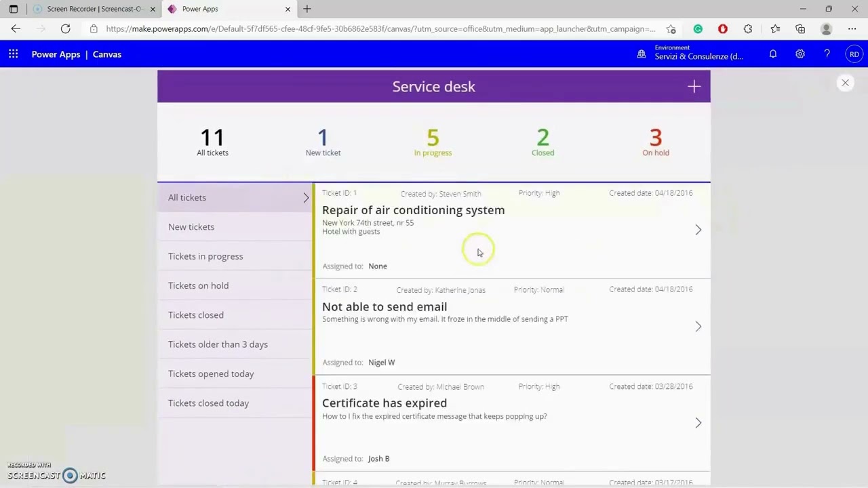Image resolution: width=868 pixels, height=488 pixels.
Task: Click the 11 All tickets counter
Action: (212, 142)
